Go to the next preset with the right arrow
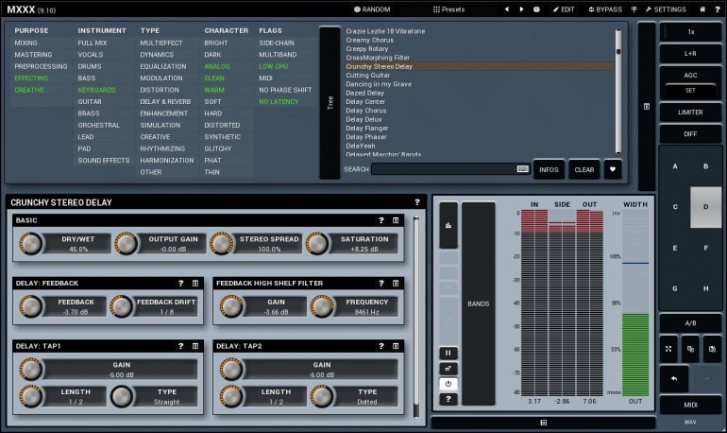Viewport: 727px width, 433px height. (521, 9)
